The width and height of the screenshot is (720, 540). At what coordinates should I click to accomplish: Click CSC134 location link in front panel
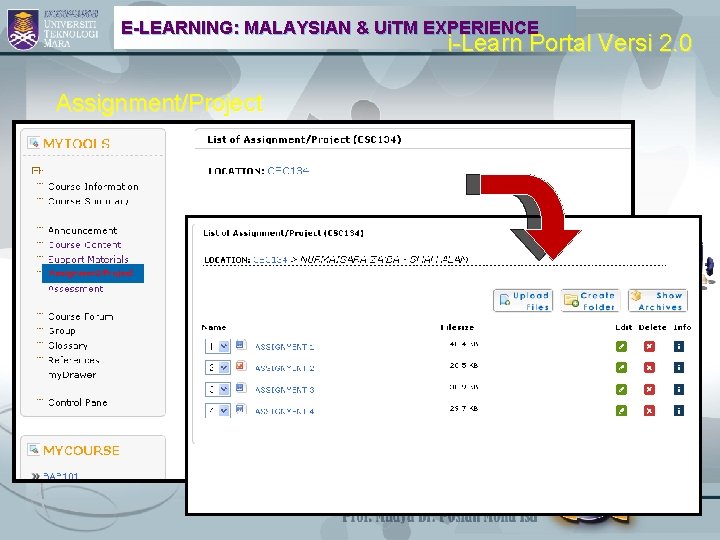click(x=270, y=260)
